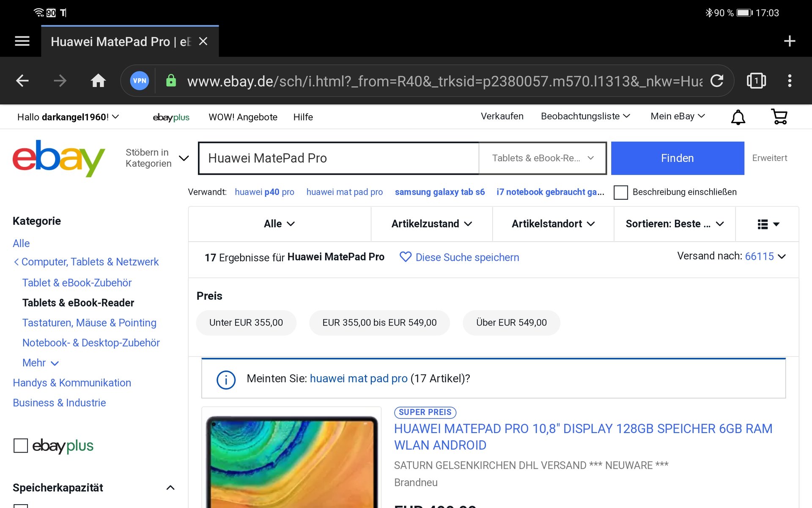This screenshot has height=508, width=812.
Task: Click Verkaufen in top navigation
Action: point(502,116)
